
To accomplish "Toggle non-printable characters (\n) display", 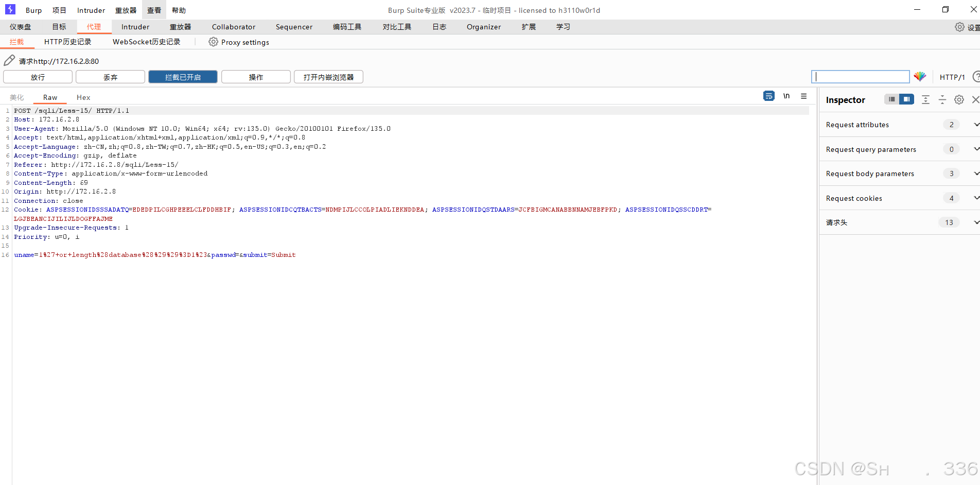I will point(786,96).
